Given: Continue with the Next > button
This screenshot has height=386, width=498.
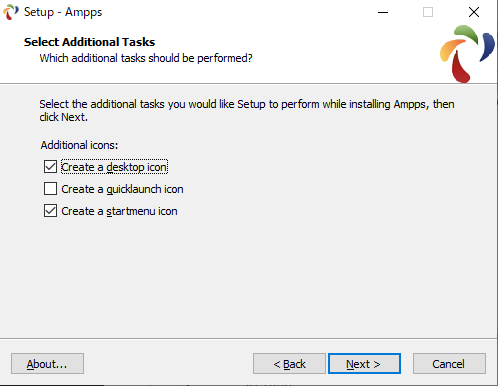Looking at the screenshot, I should 364,364.
